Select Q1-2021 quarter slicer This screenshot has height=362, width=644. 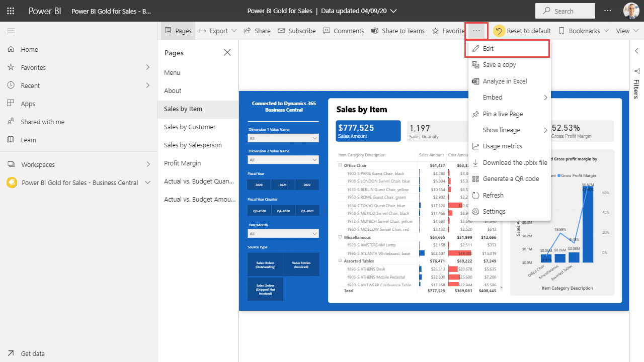pos(307,211)
